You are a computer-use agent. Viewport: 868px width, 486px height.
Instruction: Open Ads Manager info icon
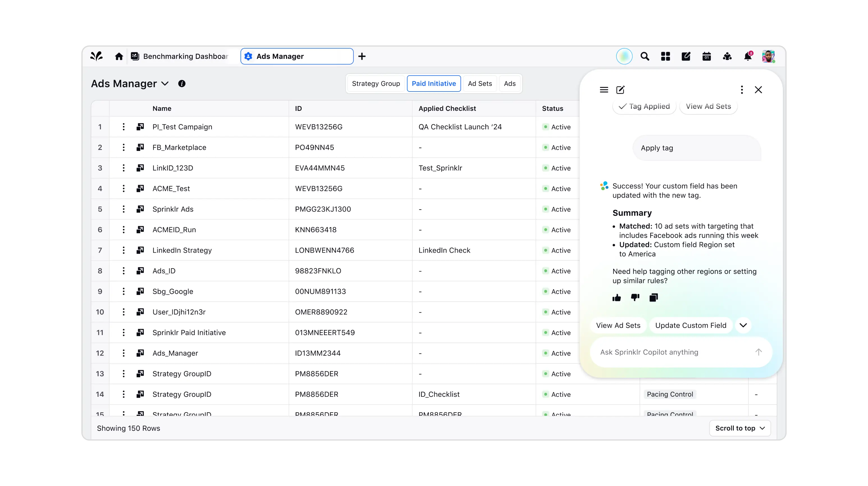pyautogui.click(x=182, y=84)
